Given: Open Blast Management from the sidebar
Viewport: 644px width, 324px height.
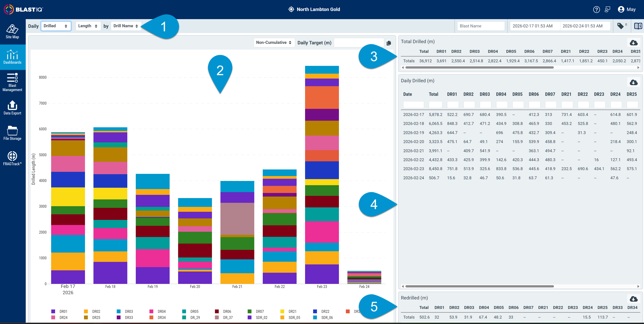Looking at the screenshot, I should pos(13,82).
